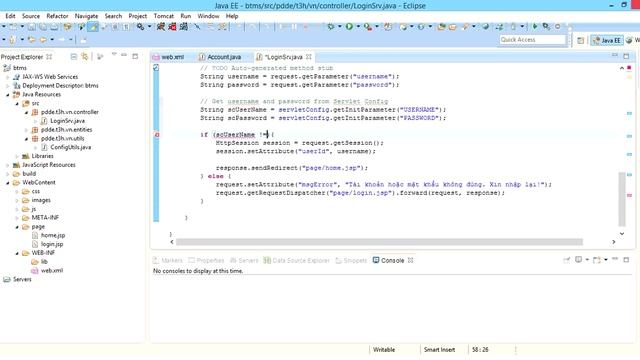640x360 pixels.
Task: Open the Display Selected Console dropdown arrow
Action: click(587, 260)
